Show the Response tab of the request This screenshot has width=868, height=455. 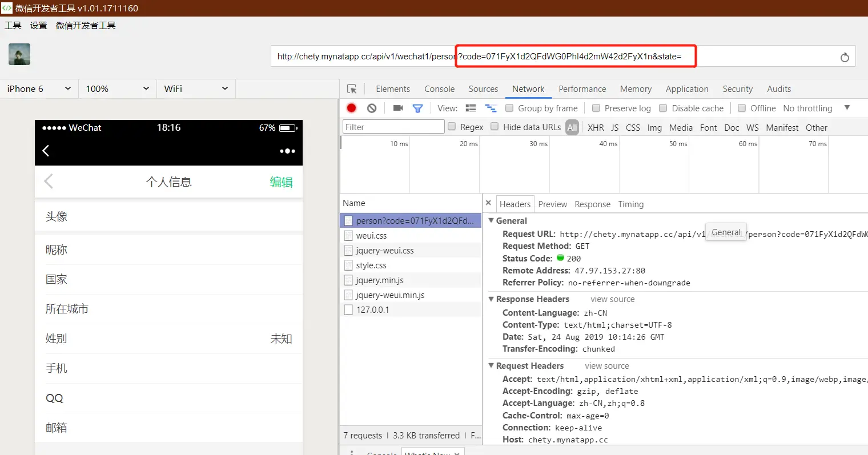(x=592, y=204)
